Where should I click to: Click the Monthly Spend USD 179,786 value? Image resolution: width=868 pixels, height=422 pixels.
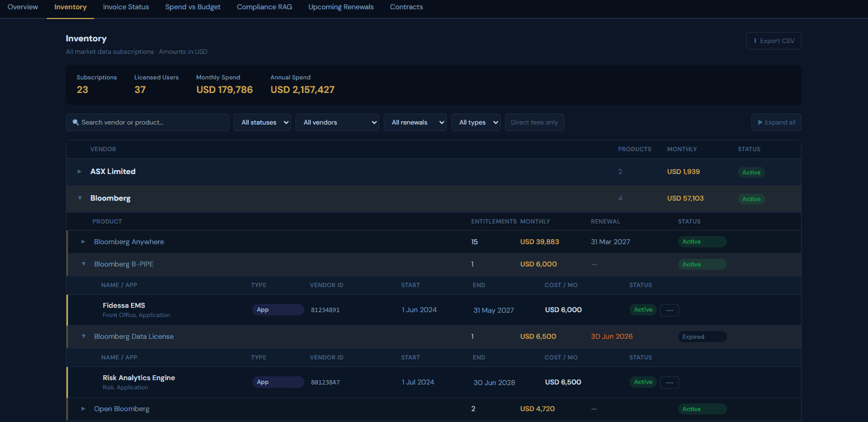pos(225,90)
